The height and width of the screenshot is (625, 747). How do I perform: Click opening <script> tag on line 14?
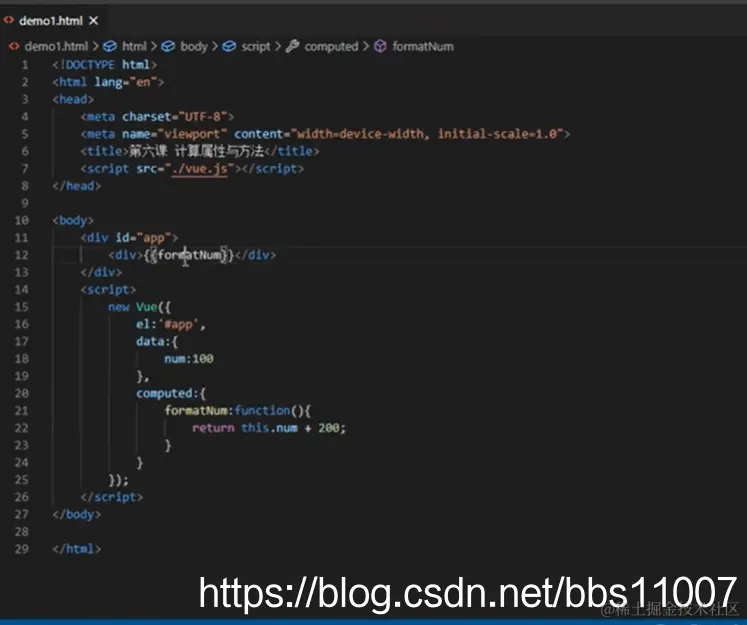tap(108, 290)
